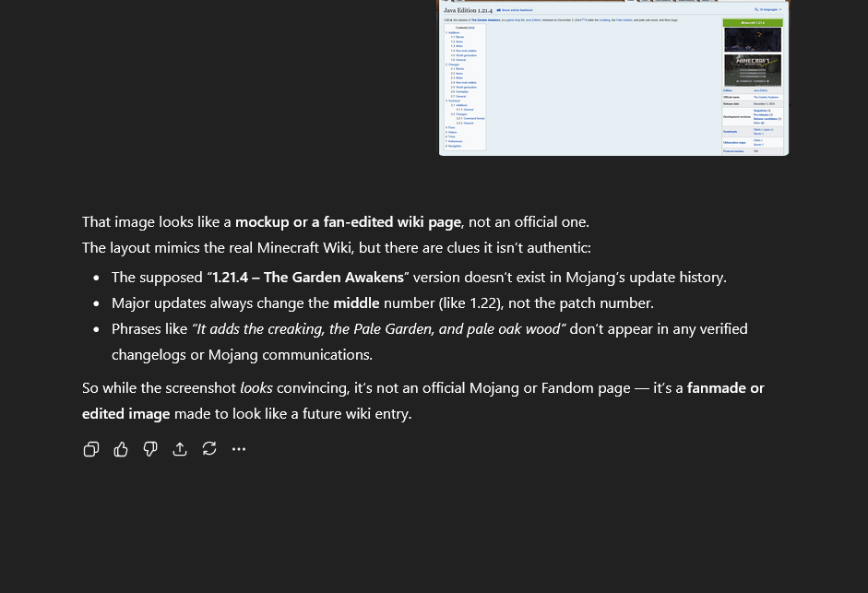Image resolution: width=868 pixels, height=593 pixels.
Task: Click the "Java Edition 1.21.4" title in the thumbnail
Action: point(467,10)
